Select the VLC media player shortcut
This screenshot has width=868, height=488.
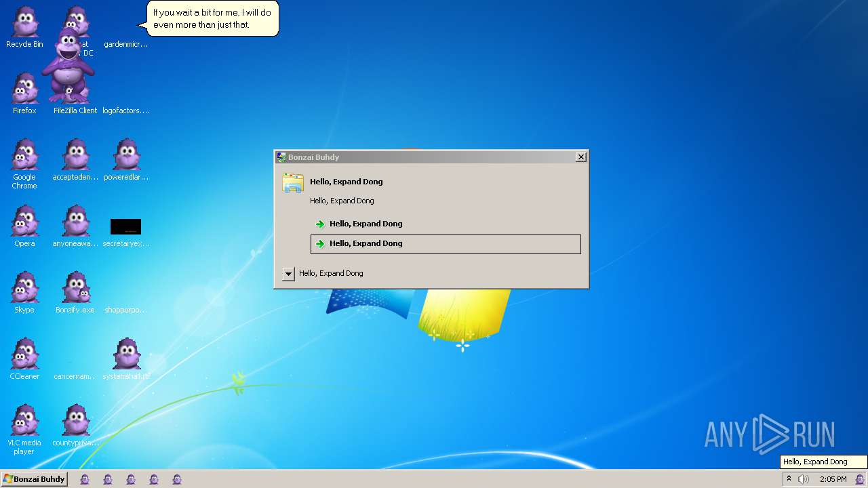click(24, 429)
